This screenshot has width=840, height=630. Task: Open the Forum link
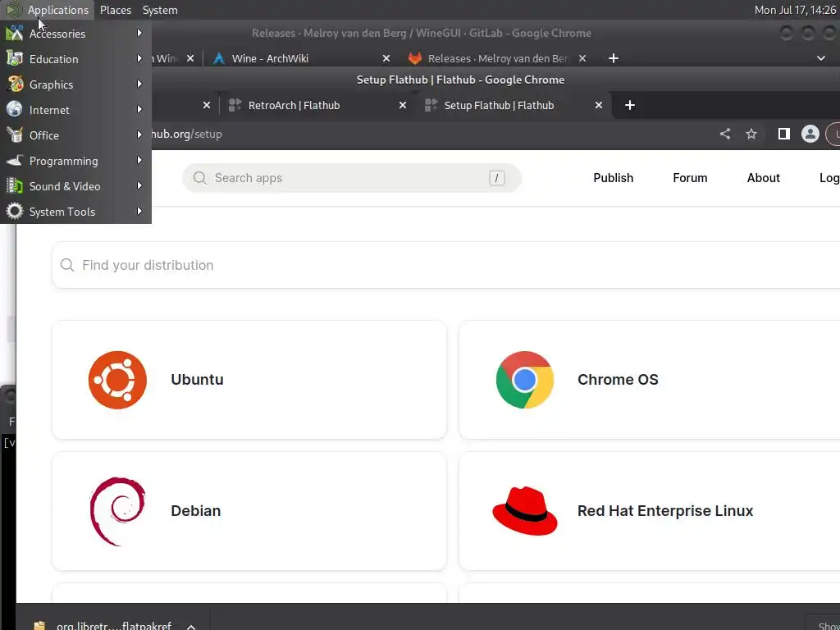(x=689, y=178)
